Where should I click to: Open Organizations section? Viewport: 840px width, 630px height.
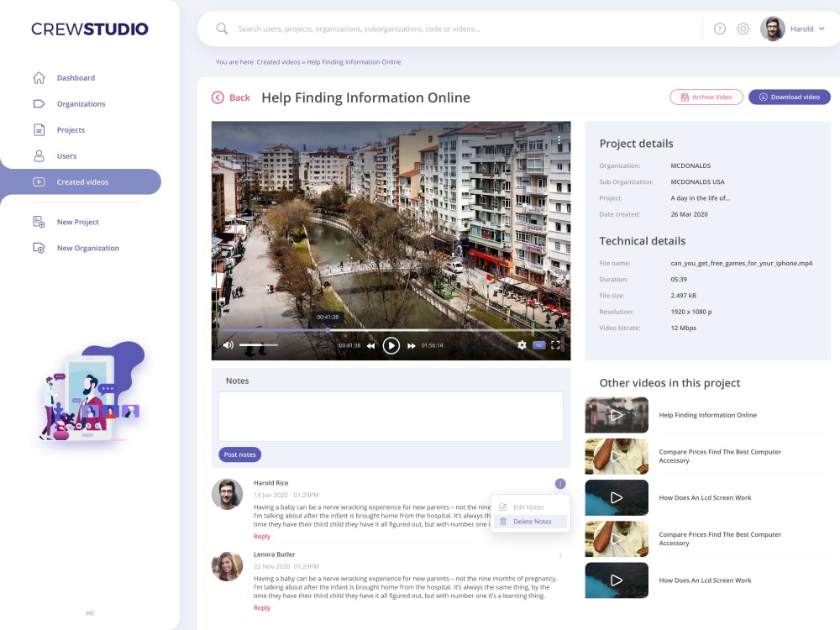point(81,104)
